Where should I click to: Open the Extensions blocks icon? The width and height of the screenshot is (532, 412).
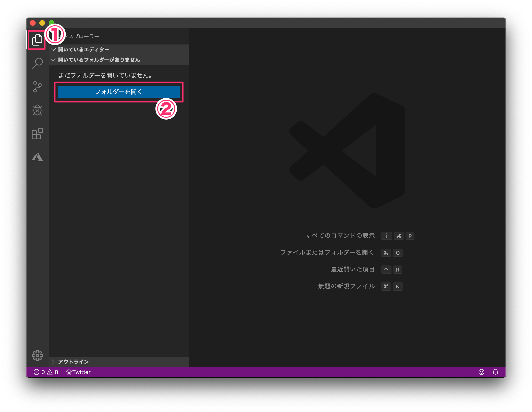pos(37,134)
